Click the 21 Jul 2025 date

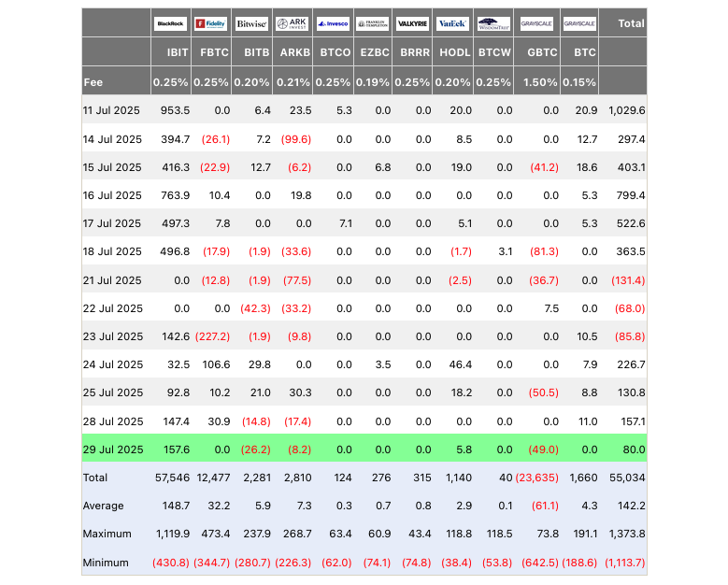click(112, 280)
